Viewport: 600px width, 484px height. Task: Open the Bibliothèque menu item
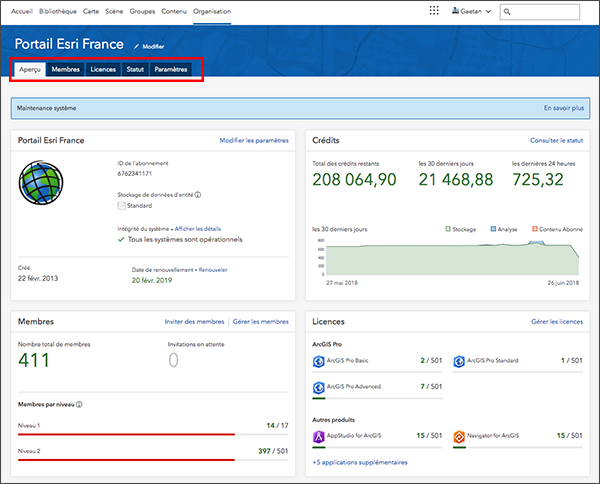tap(58, 11)
